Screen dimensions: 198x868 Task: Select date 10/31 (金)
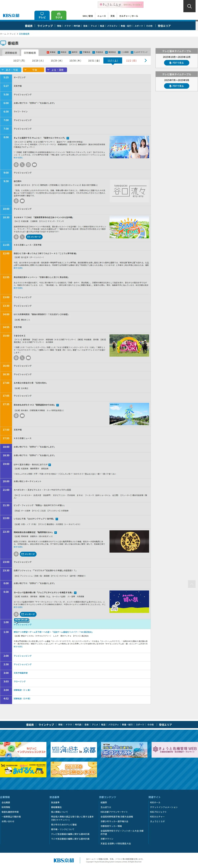pos(94,61)
